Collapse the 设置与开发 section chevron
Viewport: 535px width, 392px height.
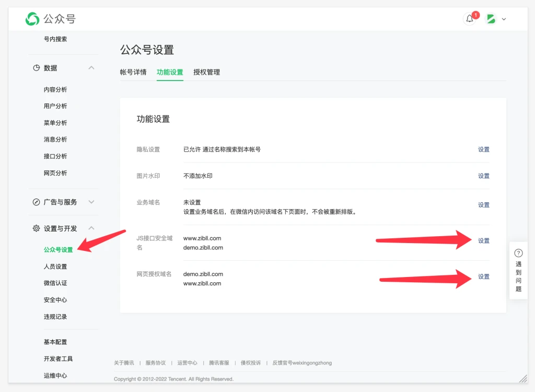91,228
